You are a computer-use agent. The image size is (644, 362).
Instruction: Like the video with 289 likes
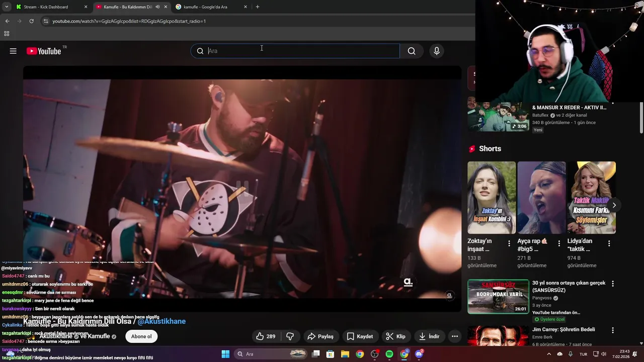[266, 336]
